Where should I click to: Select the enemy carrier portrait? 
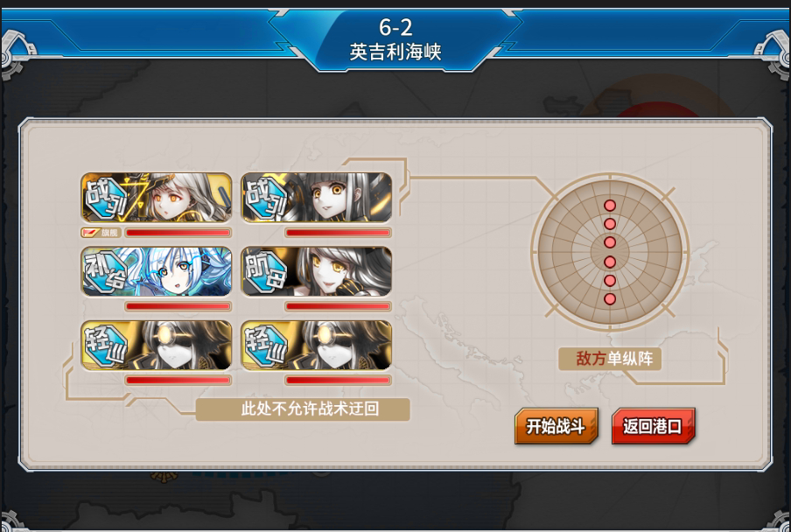pyautogui.click(x=317, y=271)
